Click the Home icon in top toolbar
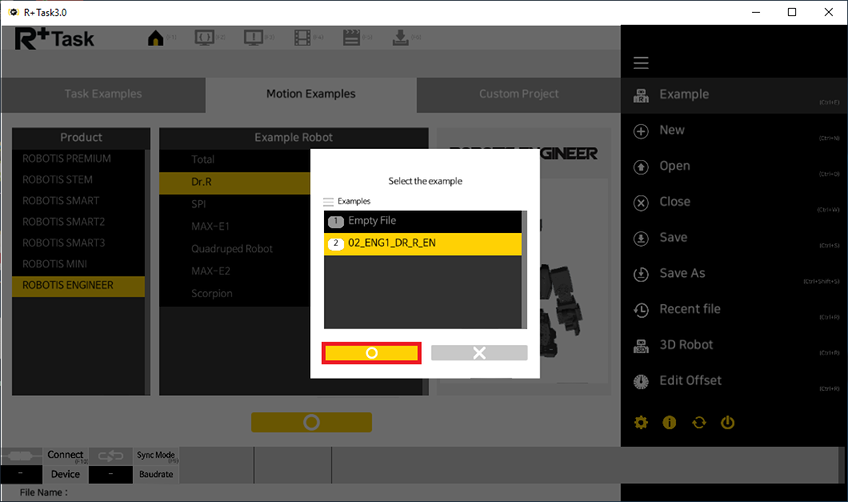The width and height of the screenshot is (848, 502). coord(156,38)
